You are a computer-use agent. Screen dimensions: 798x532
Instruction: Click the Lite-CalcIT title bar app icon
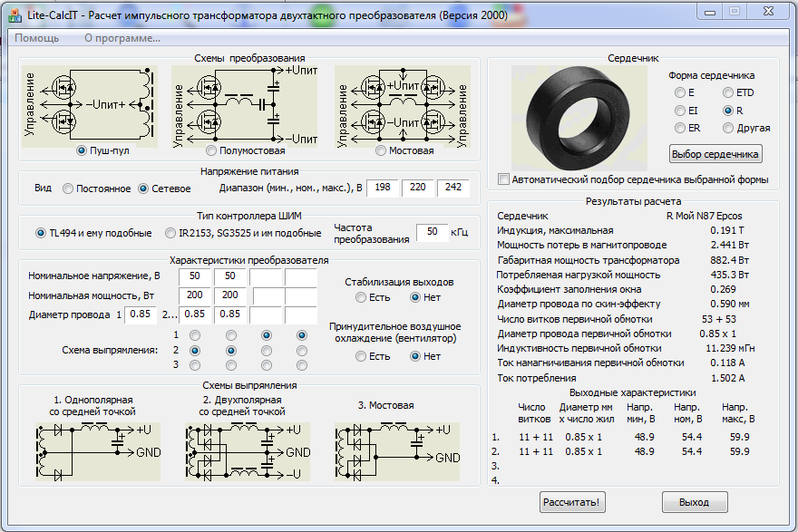coord(15,15)
